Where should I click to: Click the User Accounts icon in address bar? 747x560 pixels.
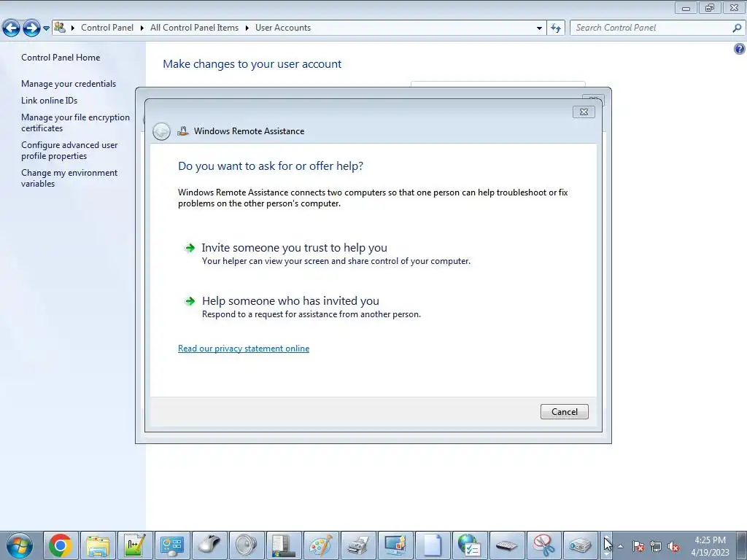pos(60,27)
